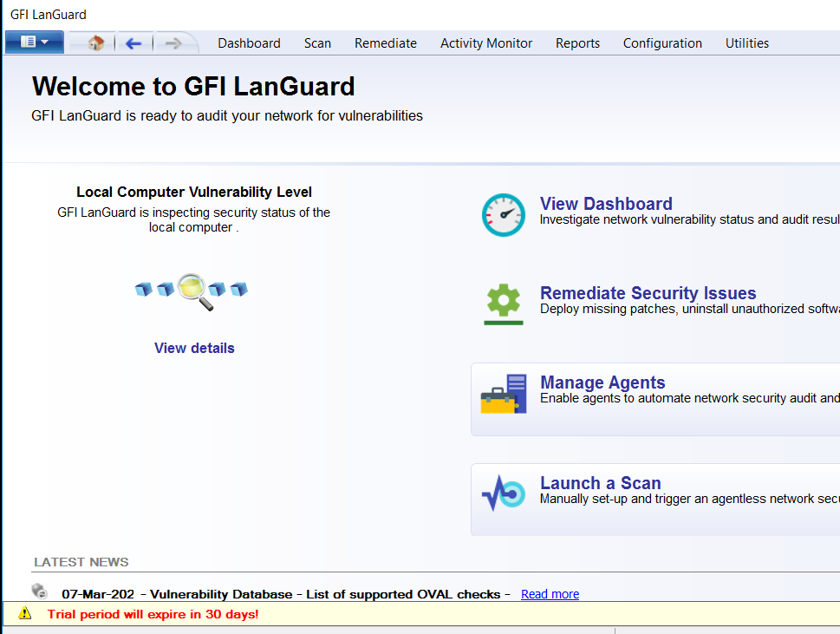Screen dimensions: 840x634
Task: Open Read more for OVAL checks news
Action: [x=550, y=594]
